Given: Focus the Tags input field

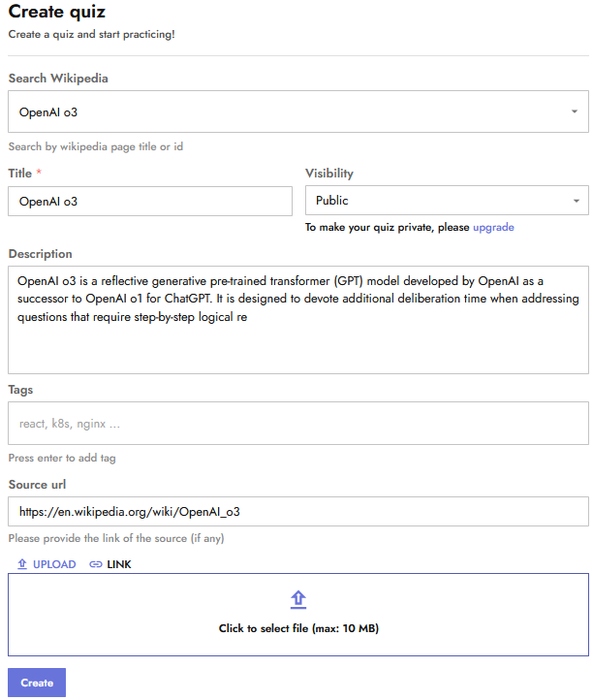Looking at the screenshot, I should pos(298,424).
